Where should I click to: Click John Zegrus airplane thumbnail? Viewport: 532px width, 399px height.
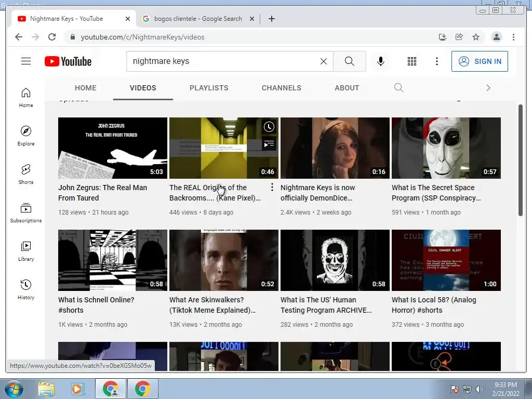point(113,148)
